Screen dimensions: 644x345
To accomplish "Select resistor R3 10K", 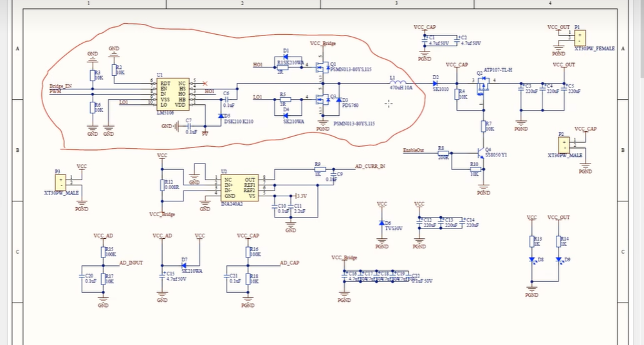I will (x=93, y=75).
